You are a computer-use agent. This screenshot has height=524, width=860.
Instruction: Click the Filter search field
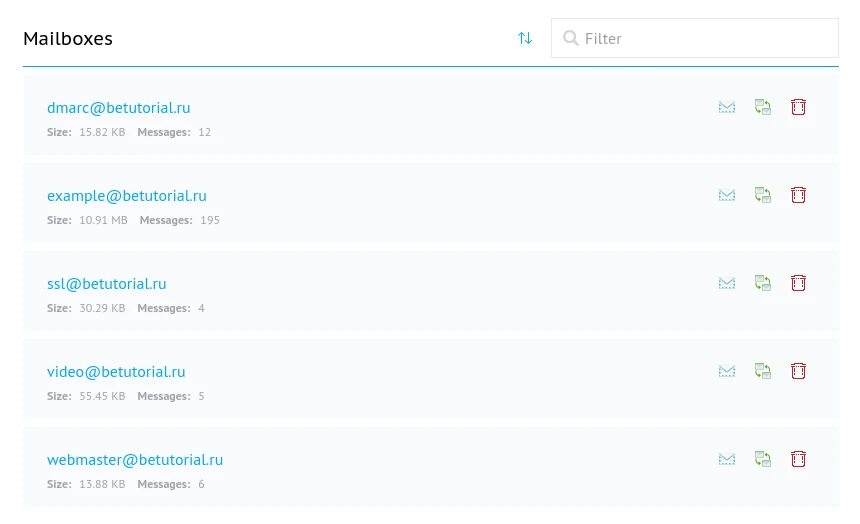pyautogui.click(x=705, y=38)
